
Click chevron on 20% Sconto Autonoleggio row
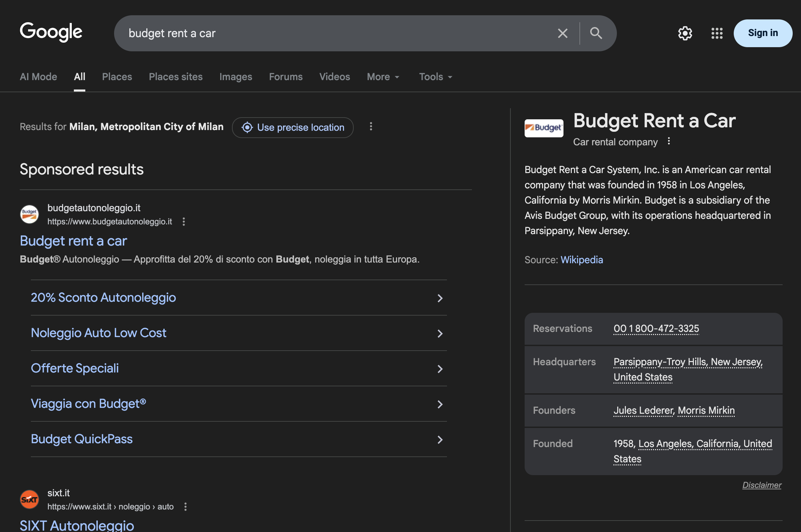tap(440, 298)
